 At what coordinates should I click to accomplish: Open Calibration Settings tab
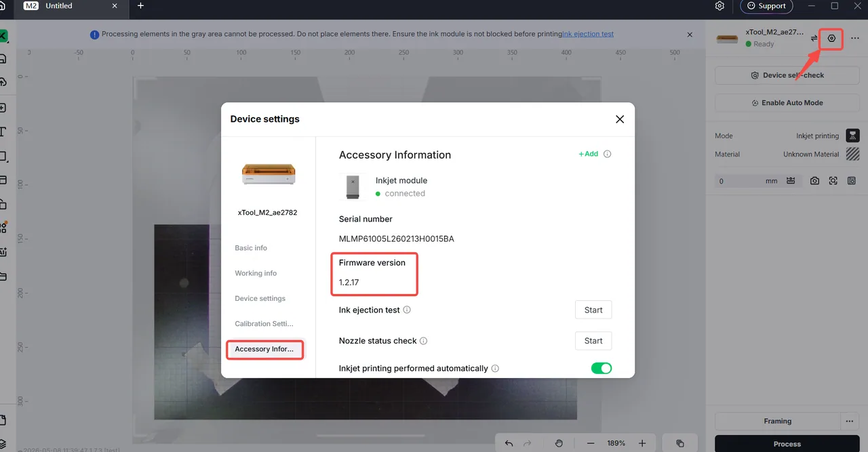click(264, 324)
